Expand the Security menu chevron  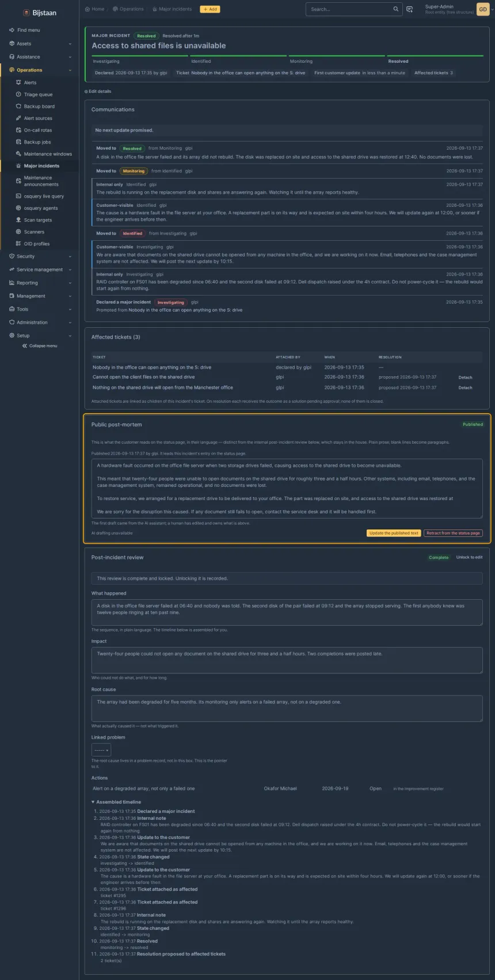coord(70,256)
